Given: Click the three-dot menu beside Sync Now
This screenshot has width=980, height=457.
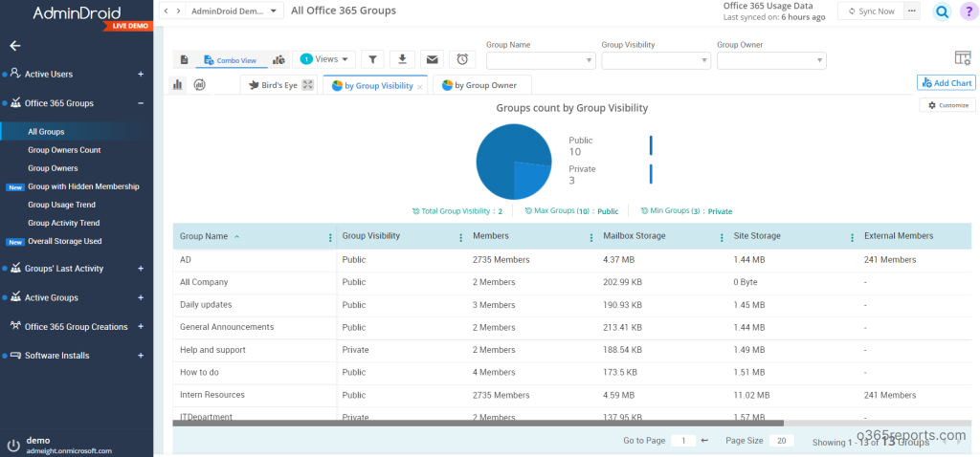Looking at the screenshot, I should coord(912,11).
